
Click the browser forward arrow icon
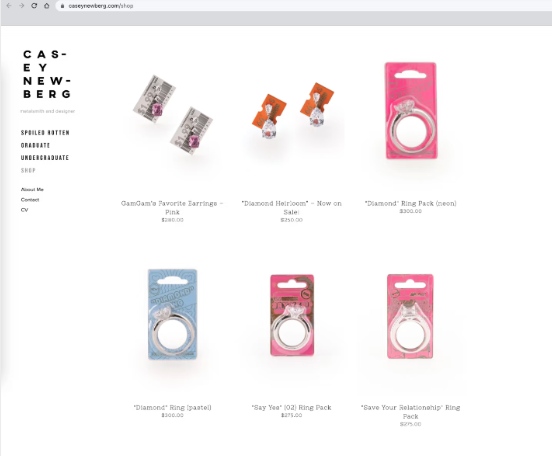(21, 6)
